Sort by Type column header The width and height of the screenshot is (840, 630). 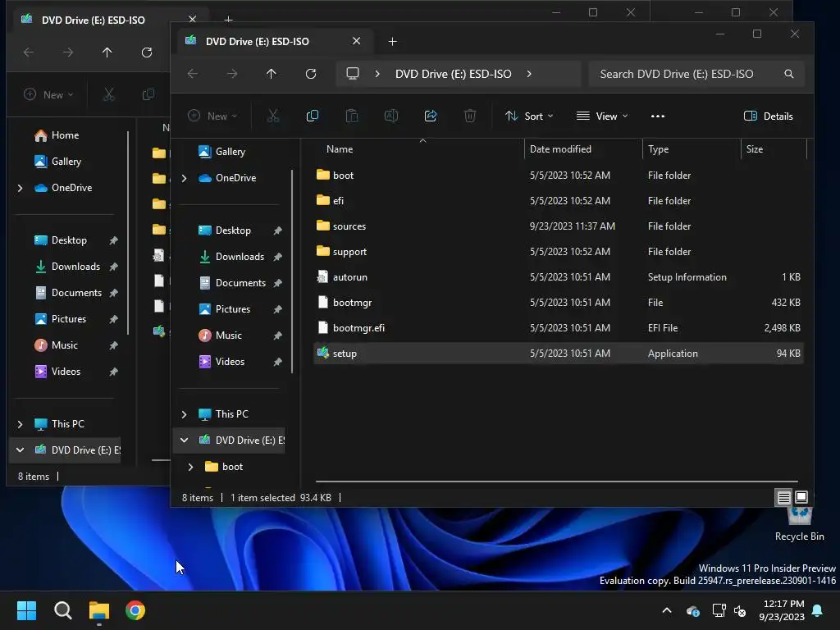tap(659, 149)
